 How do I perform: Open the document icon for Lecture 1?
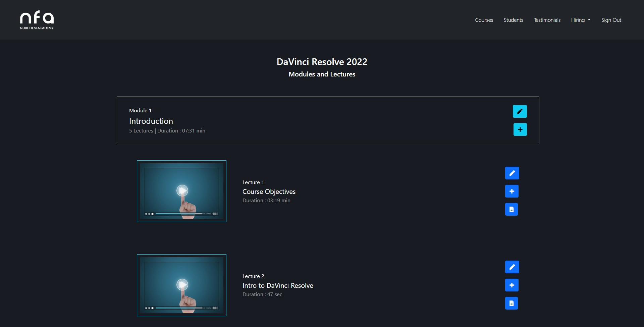511,209
